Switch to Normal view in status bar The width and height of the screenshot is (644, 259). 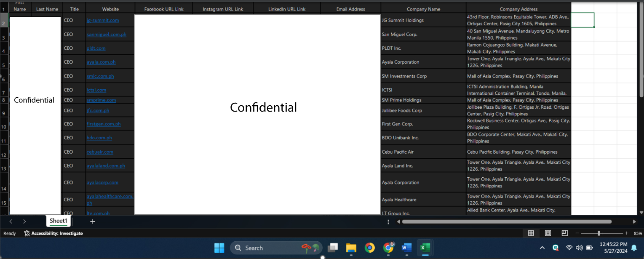click(531, 233)
